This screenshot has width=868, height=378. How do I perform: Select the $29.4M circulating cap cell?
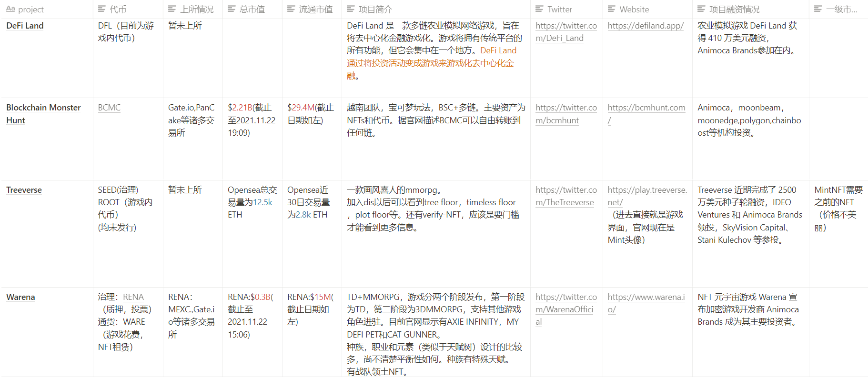[x=312, y=139]
